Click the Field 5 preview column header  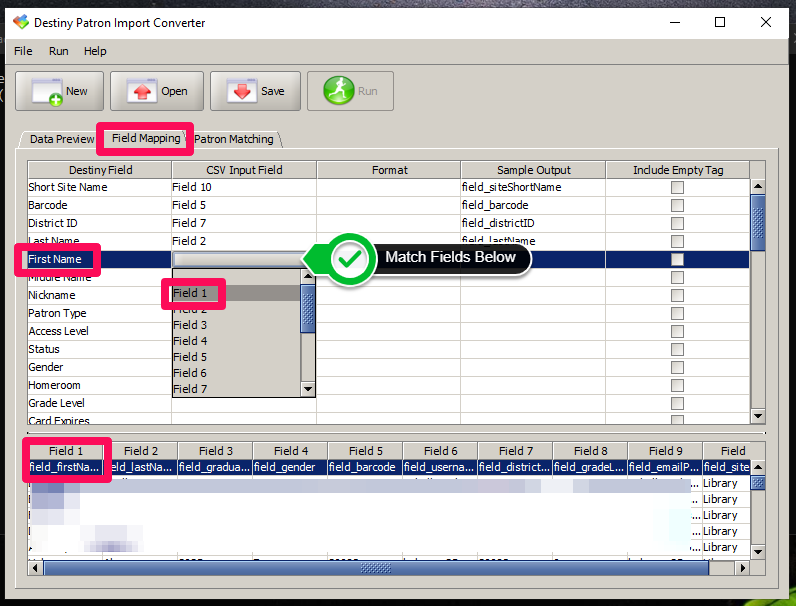(x=366, y=451)
